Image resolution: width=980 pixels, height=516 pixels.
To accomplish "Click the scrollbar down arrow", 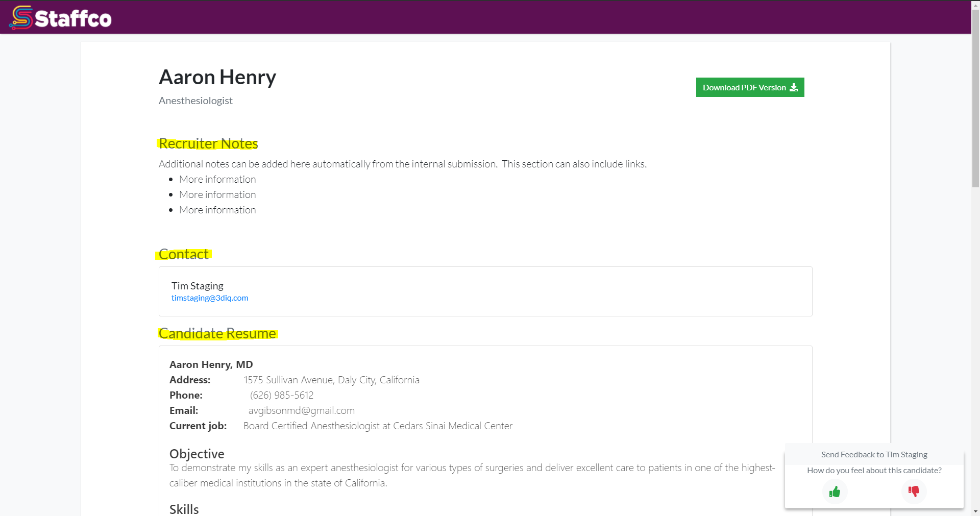I will [x=975, y=511].
